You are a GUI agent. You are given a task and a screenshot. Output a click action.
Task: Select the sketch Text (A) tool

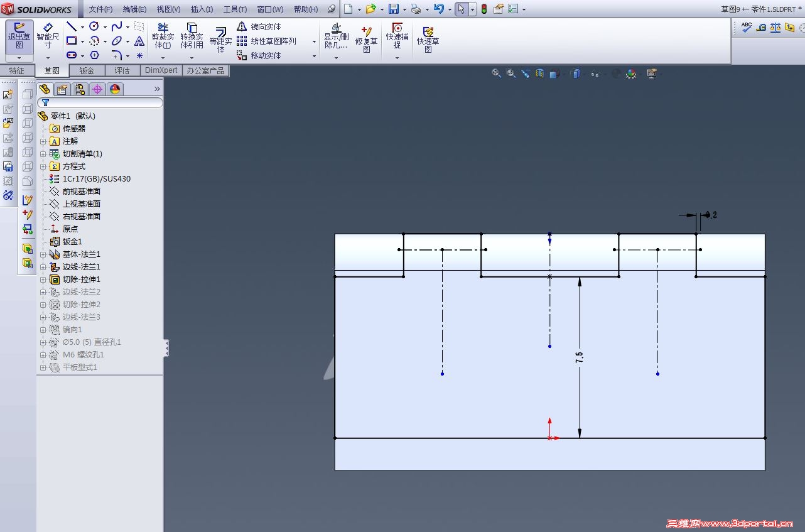[139, 41]
